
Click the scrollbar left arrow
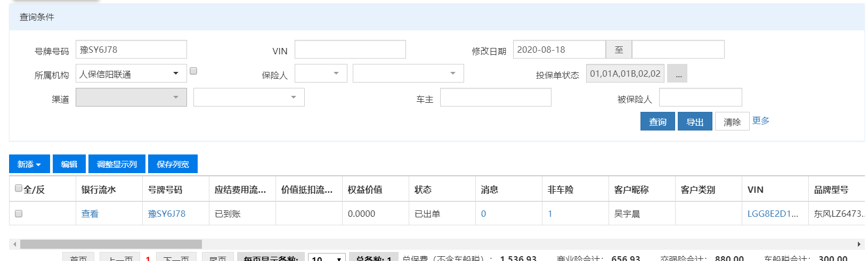pos(14,244)
